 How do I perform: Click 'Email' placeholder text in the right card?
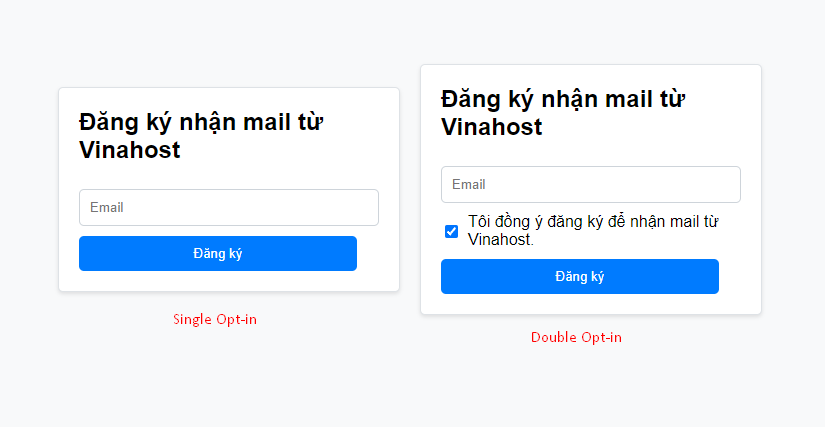tap(469, 185)
